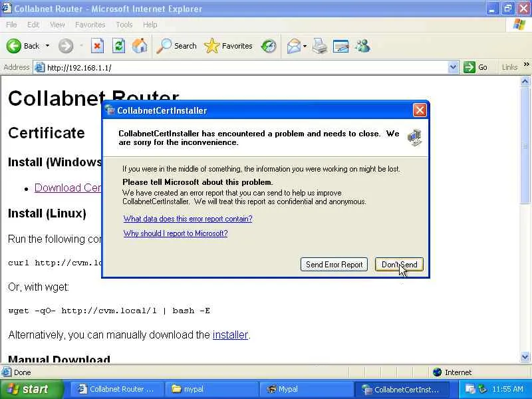Click the Windows flag logo icon
Screen dimensions: 532x399
pyautogui.click(x=519, y=25)
